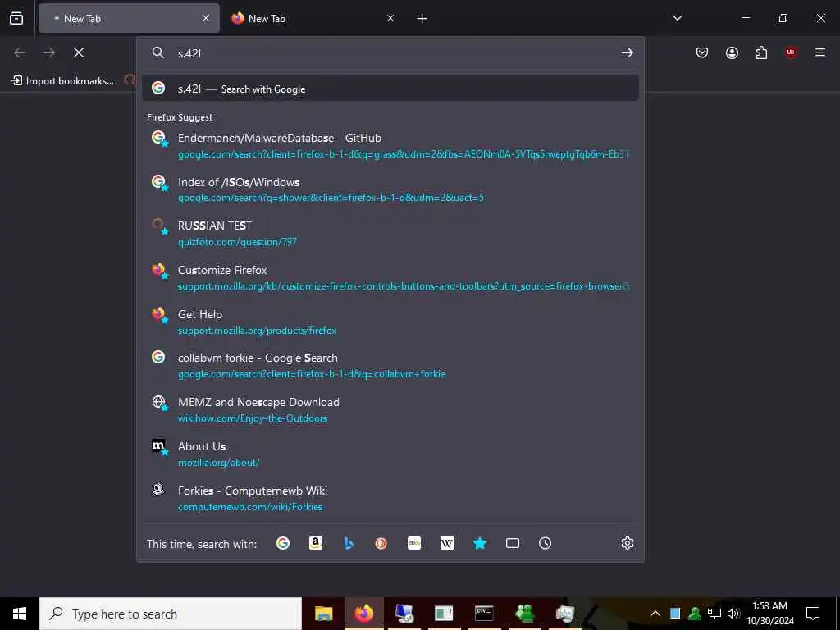Click the Firefox taskbar icon
This screenshot has height=630, width=840.
coord(363,614)
